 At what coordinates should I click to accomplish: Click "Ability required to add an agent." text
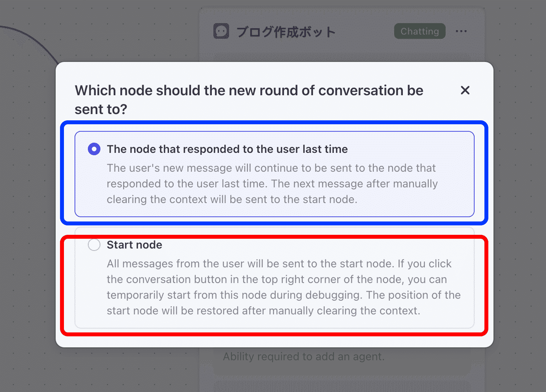[x=304, y=357]
